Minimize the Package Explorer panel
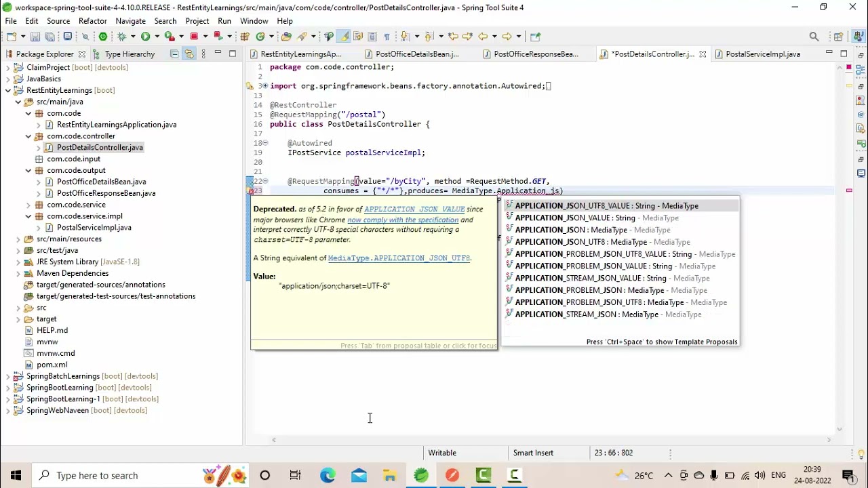Image resolution: width=868 pixels, height=488 pixels. tap(218, 52)
